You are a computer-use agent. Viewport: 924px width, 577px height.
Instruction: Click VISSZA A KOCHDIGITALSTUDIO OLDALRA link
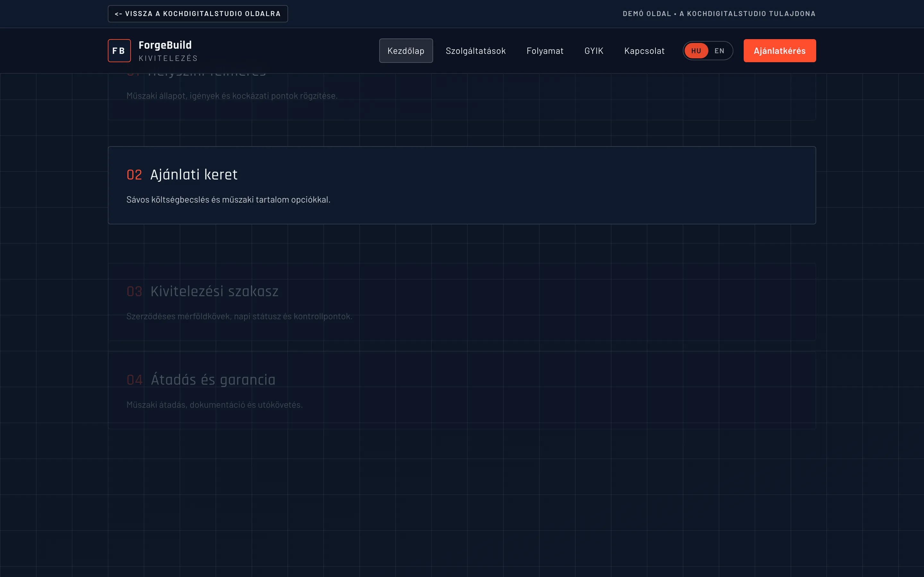(197, 13)
